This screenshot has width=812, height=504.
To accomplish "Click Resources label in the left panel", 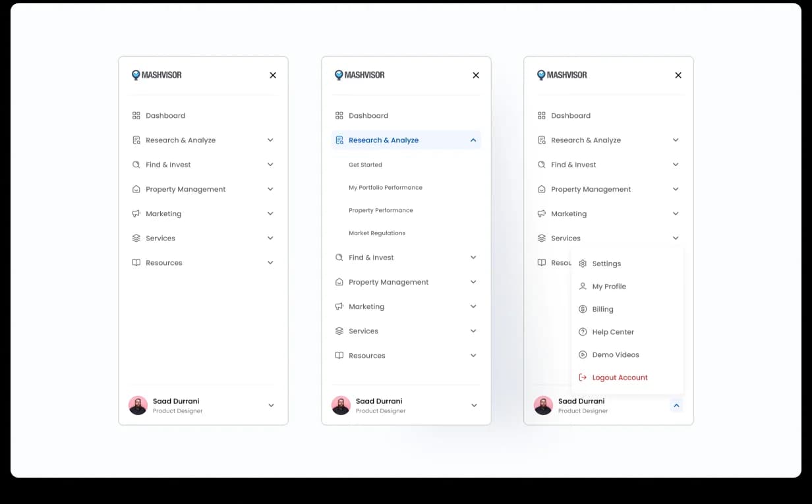I will tap(164, 262).
